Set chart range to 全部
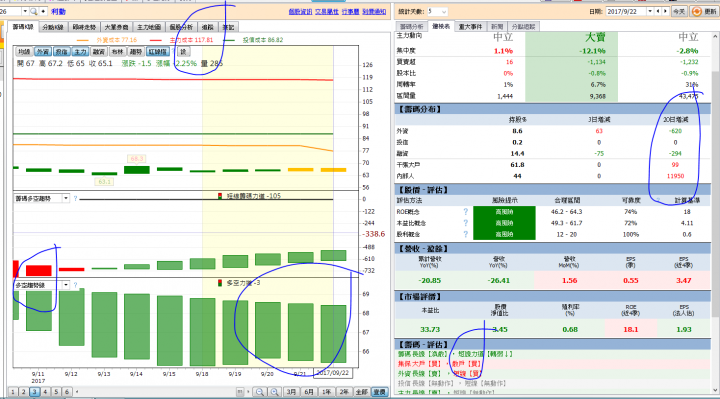This screenshot has height=399, width=720. (361, 392)
